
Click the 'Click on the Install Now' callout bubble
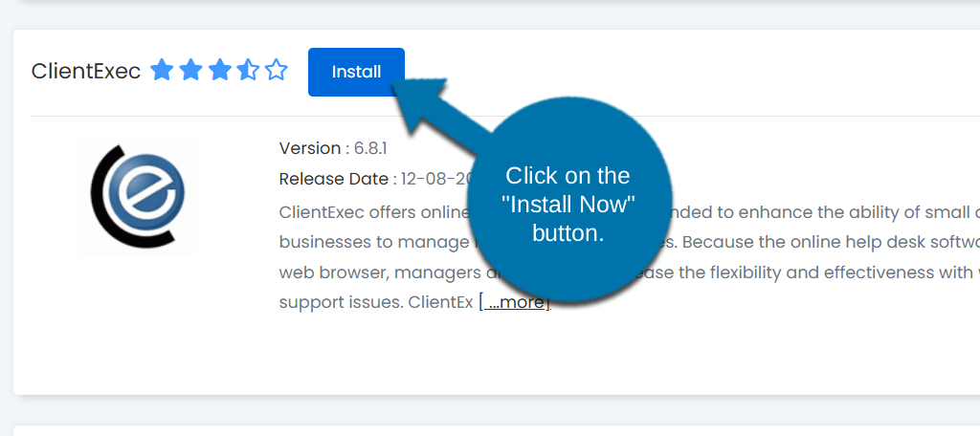pos(568,204)
